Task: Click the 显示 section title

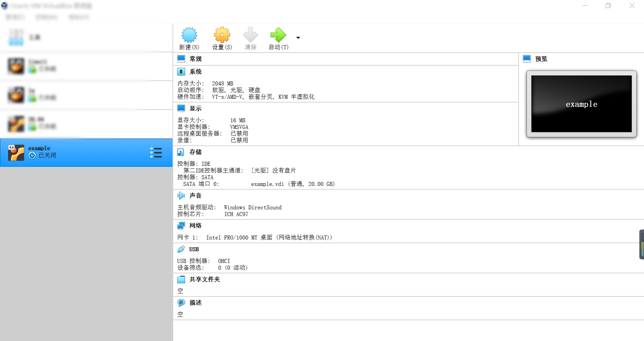Action: tap(196, 109)
